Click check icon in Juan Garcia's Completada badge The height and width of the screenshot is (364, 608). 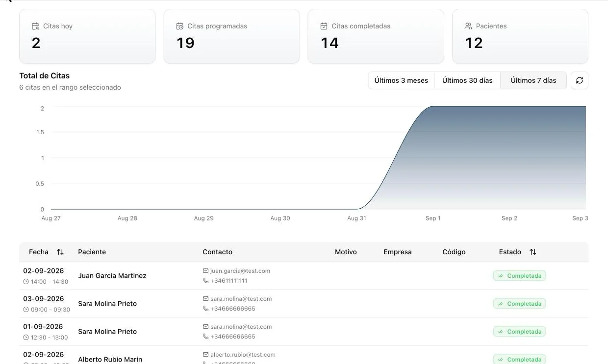tap(501, 276)
